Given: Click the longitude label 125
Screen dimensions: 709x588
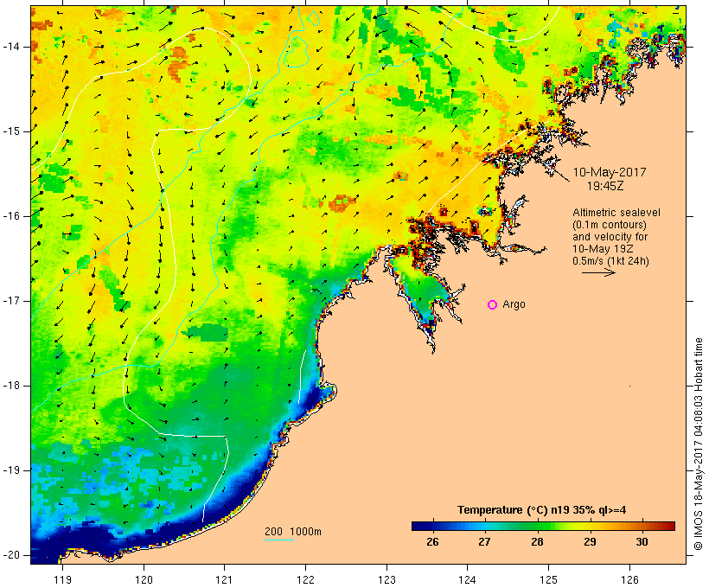Looking at the screenshot, I should (x=548, y=579).
